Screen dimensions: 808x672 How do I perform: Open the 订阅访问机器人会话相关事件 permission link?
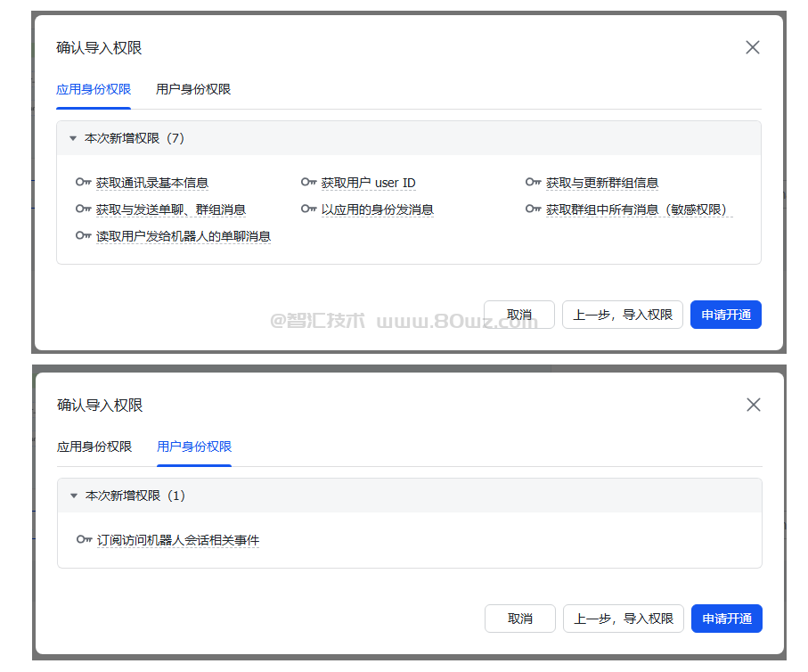coord(178,540)
